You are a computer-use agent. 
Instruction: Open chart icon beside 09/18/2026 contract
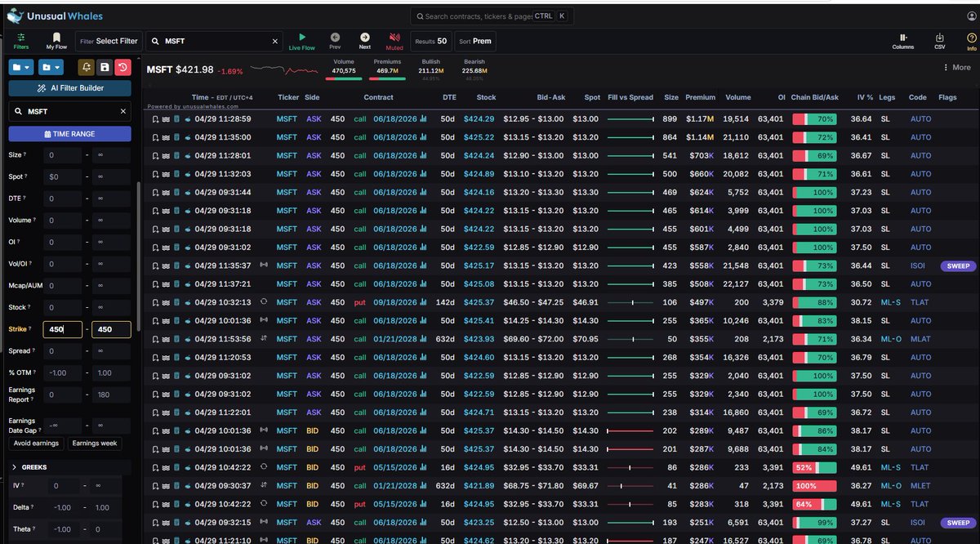(x=423, y=302)
